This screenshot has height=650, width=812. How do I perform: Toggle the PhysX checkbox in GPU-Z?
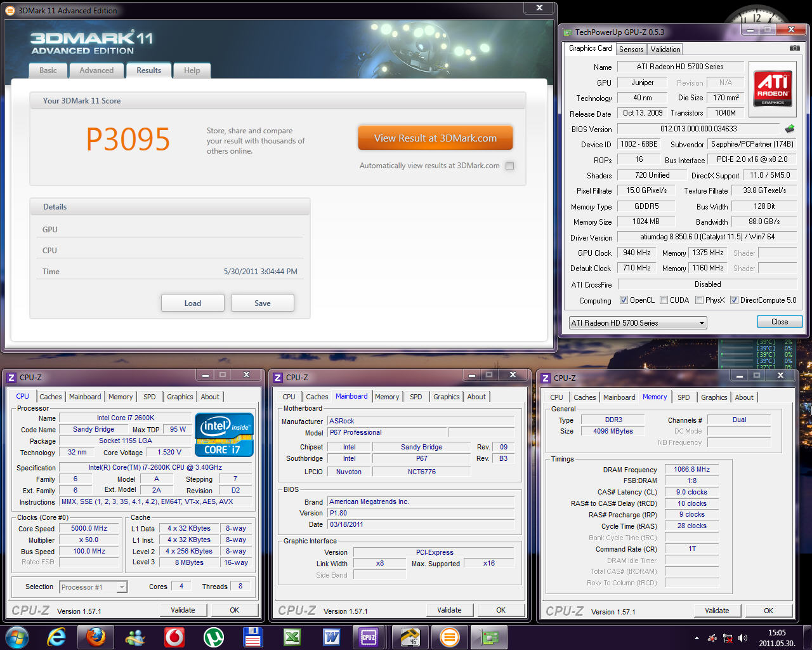(x=699, y=300)
